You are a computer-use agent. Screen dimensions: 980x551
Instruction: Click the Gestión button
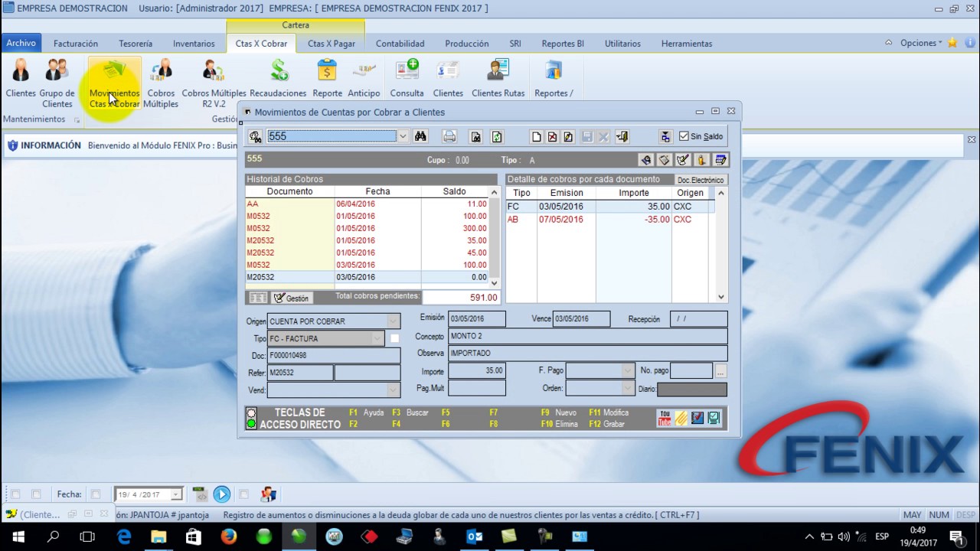tap(291, 298)
